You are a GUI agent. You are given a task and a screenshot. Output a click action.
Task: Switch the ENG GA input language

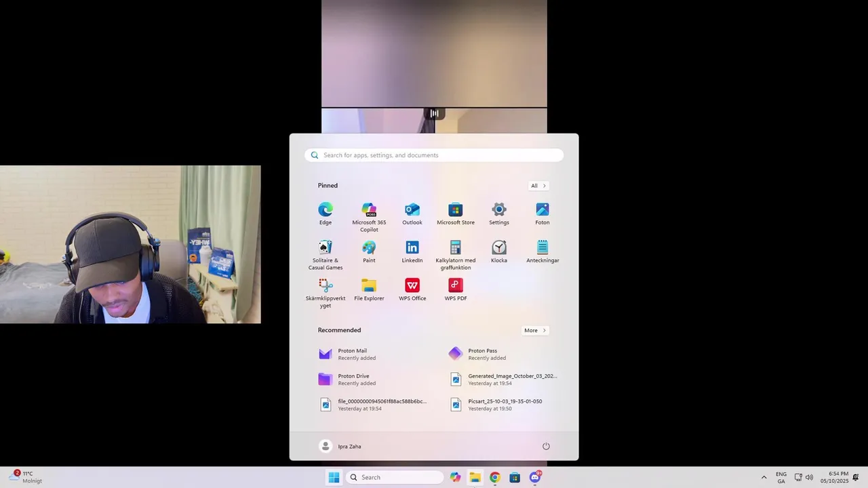point(781,477)
